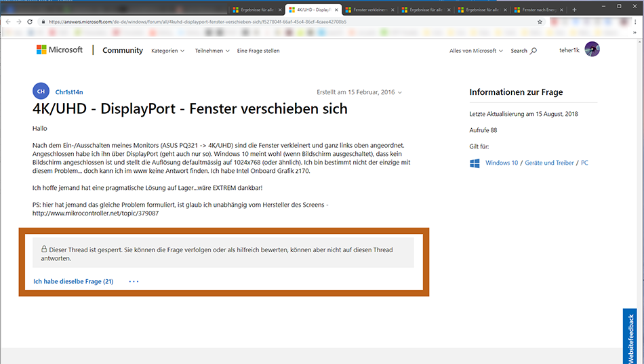Click Ich habe dieselbe Frage (21)
Screen dimensions: 644x364
(x=73, y=281)
